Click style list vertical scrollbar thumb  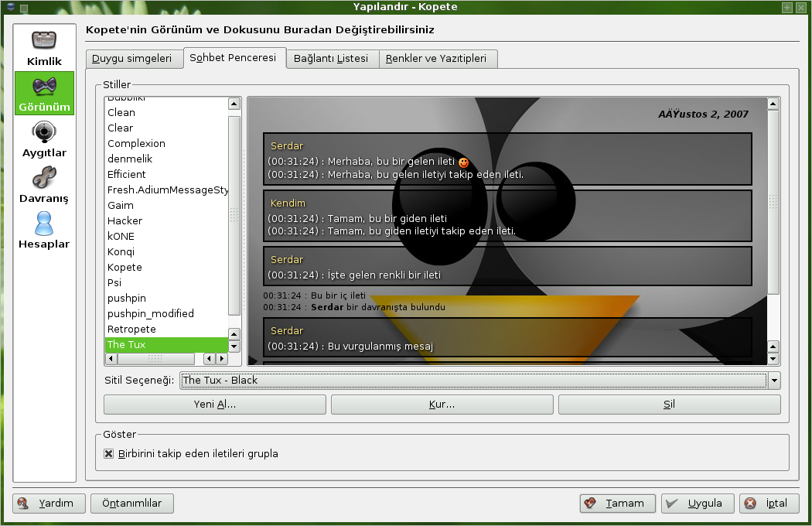click(234, 216)
